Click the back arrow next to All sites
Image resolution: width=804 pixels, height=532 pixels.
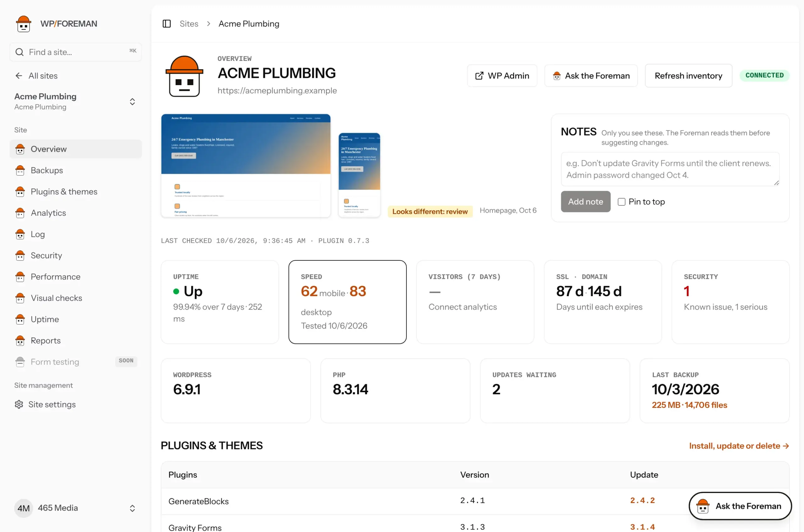19,76
